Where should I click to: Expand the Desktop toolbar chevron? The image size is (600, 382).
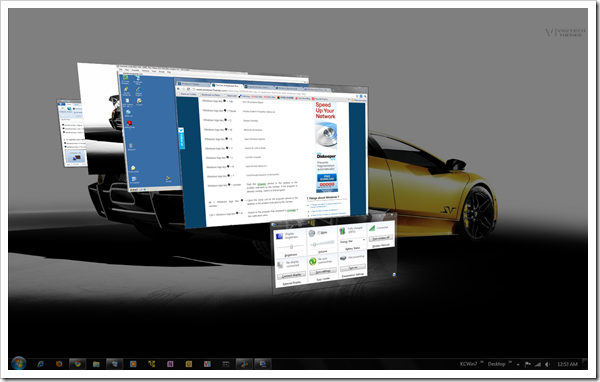click(x=510, y=362)
